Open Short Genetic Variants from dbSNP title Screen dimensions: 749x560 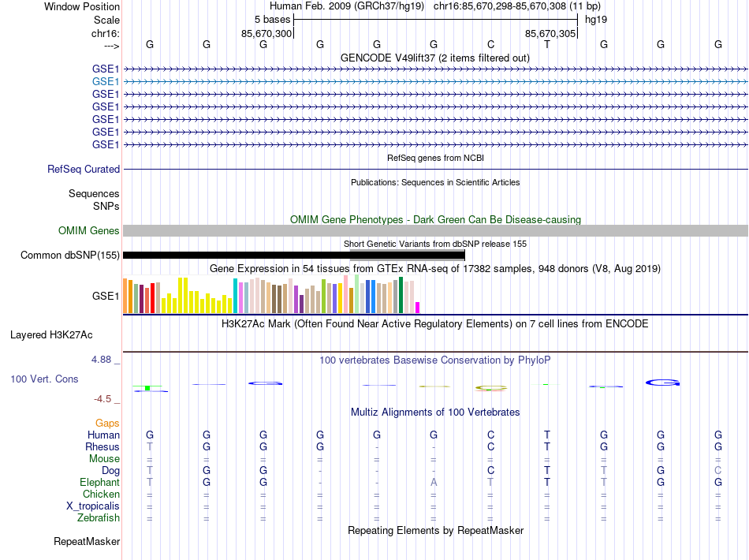435,244
